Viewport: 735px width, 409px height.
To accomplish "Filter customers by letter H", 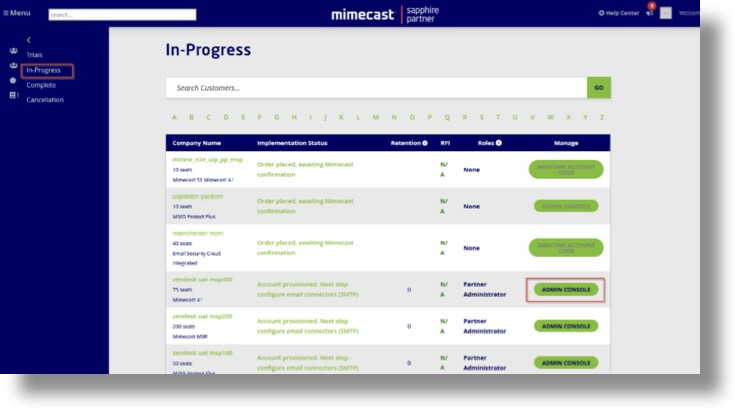I will [294, 117].
